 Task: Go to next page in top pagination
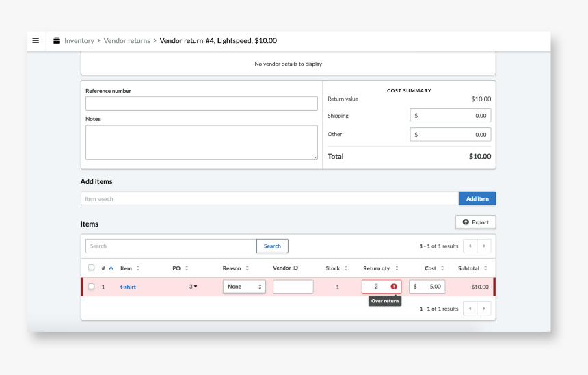pos(484,246)
